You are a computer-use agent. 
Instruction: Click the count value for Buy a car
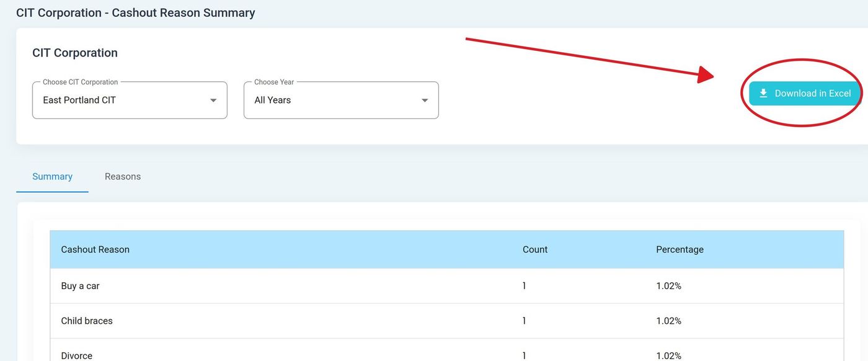(x=524, y=286)
